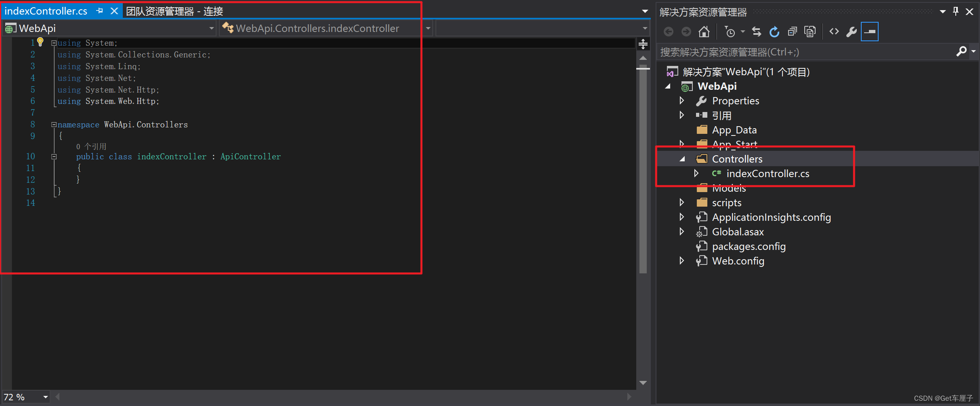980x406 pixels.
Task: Click the 0 个引用 CodeLens link above indexController class
Action: click(91, 146)
